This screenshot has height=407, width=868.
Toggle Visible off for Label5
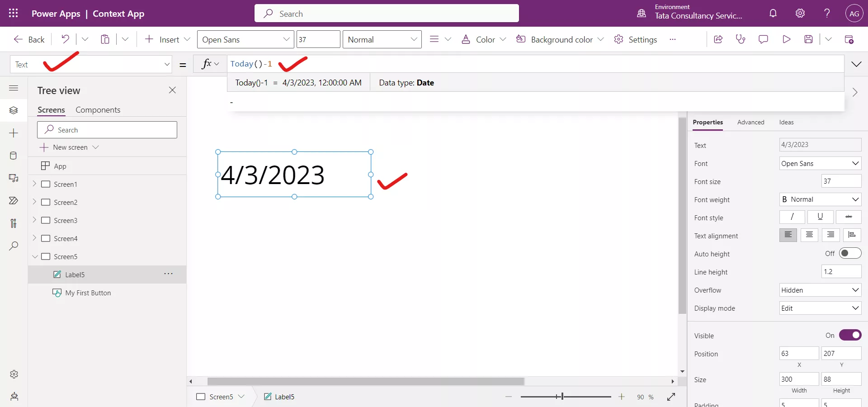(850, 335)
